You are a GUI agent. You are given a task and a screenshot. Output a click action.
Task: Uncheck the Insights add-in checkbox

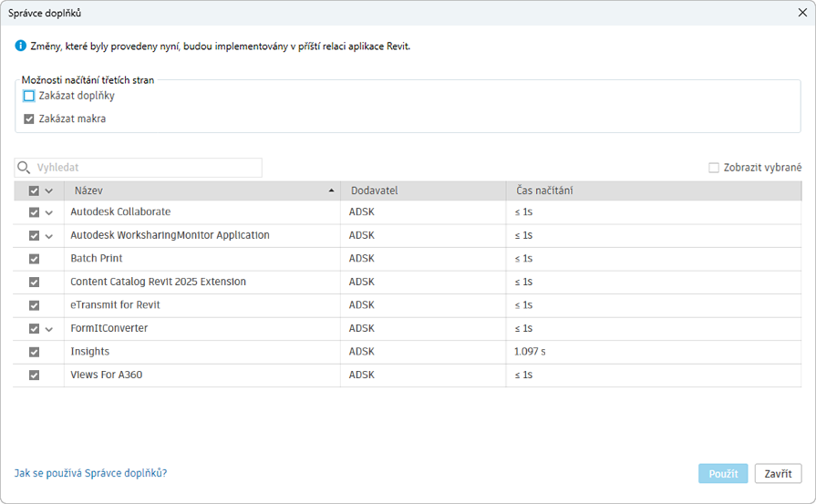pyautogui.click(x=35, y=352)
